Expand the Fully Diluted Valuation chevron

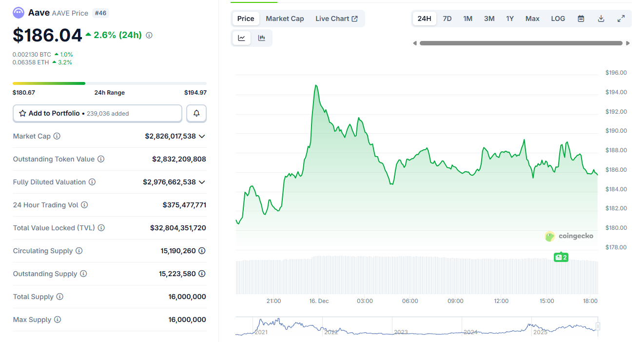pyautogui.click(x=202, y=182)
